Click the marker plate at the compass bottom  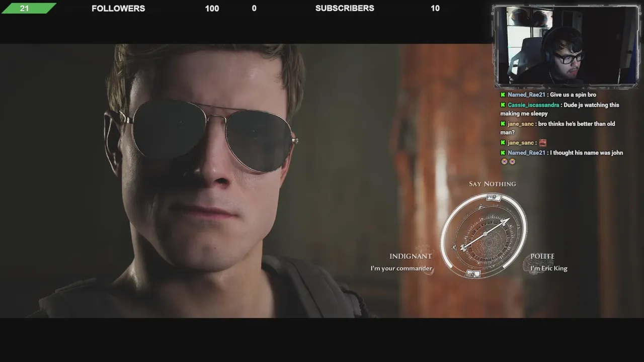point(472,274)
